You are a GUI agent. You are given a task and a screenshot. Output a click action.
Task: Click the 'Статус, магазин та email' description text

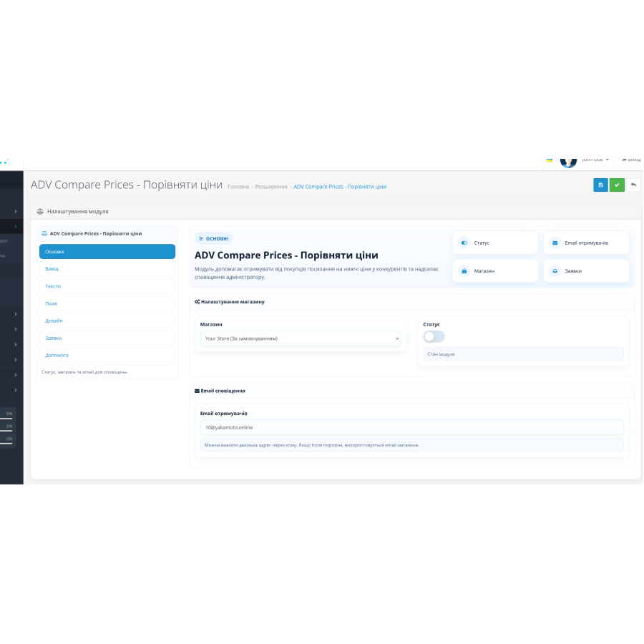(84, 372)
